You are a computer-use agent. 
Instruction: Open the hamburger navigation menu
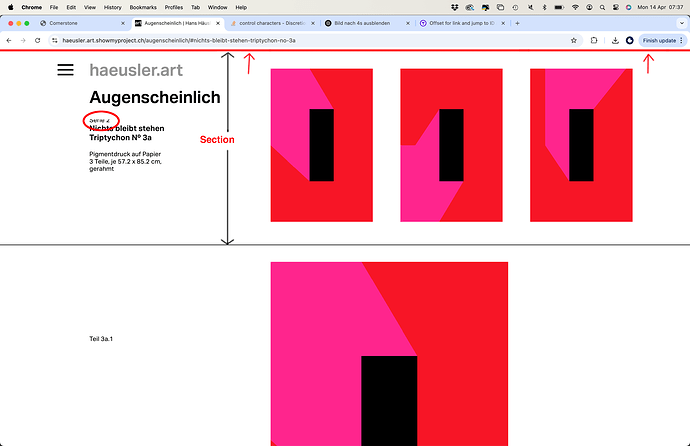coord(65,70)
